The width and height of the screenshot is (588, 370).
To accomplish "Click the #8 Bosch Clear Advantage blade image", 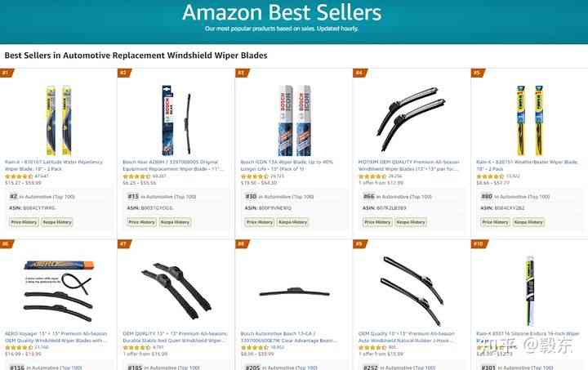I will [x=294, y=292].
